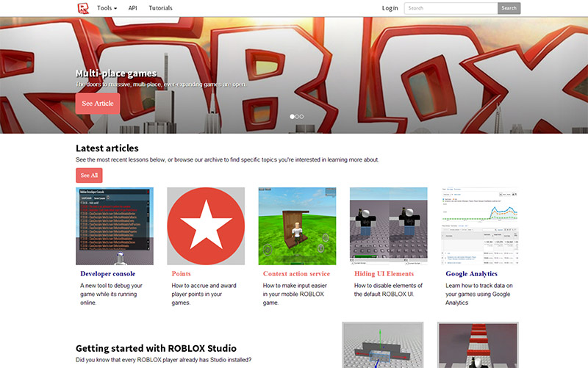The height and width of the screenshot is (368, 588).
Task: Open the Points article link
Action: click(x=181, y=274)
